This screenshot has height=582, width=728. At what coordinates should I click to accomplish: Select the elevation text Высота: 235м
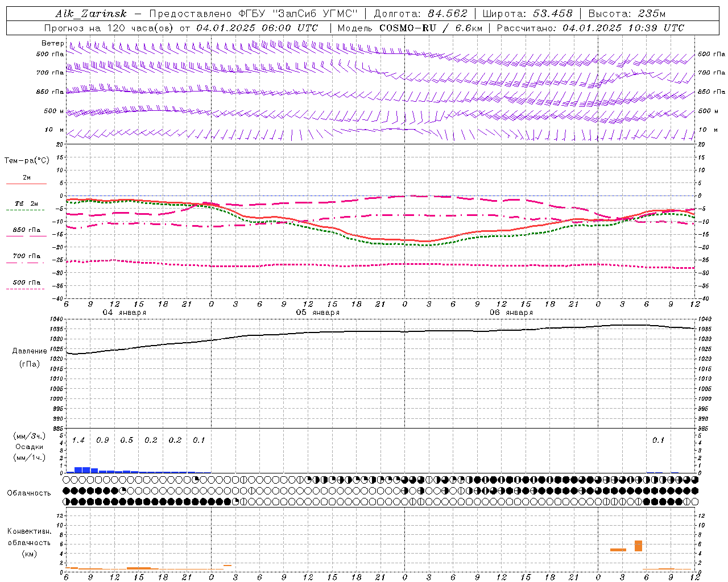[x=627, y=14]
